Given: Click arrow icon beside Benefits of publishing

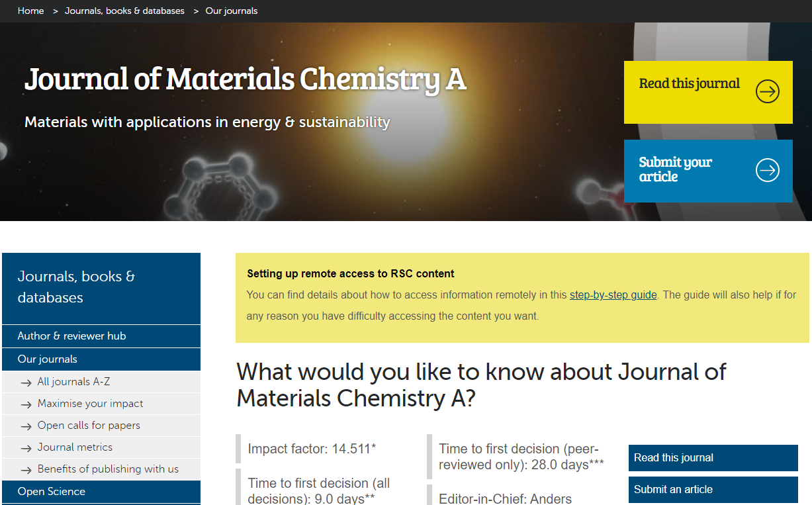Looking at the screenshot, I should click(26, 470).
